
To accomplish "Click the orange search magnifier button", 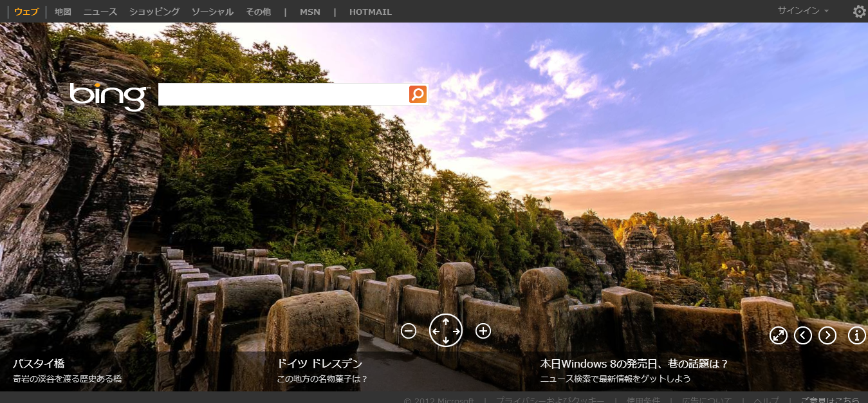I will (418, 95).
